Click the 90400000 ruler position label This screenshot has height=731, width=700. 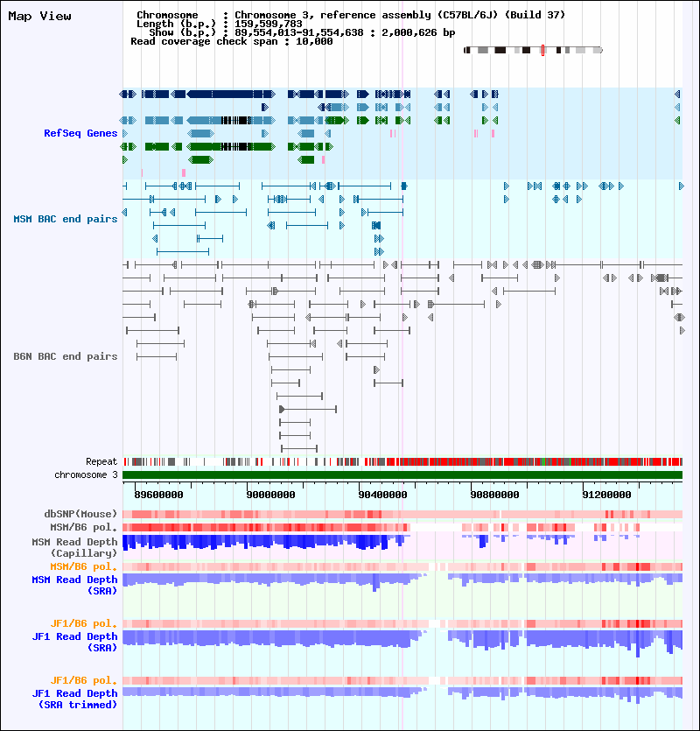(382, 495)
